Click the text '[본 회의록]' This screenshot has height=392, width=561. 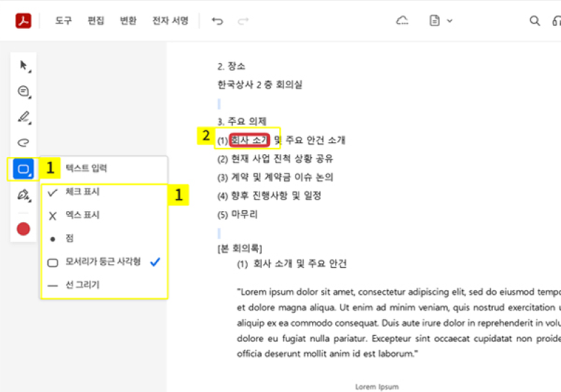click(239, 248)
